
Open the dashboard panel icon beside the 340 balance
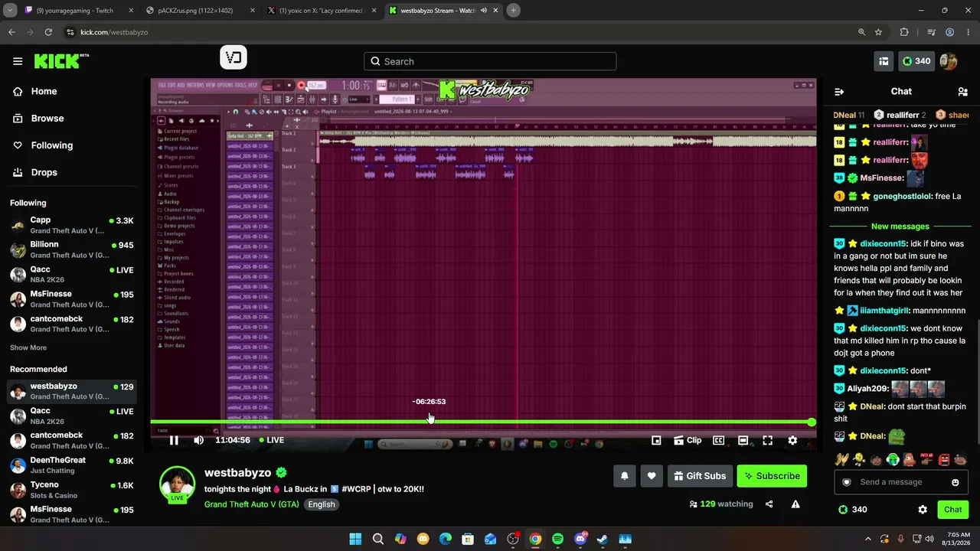coord(884,61)
